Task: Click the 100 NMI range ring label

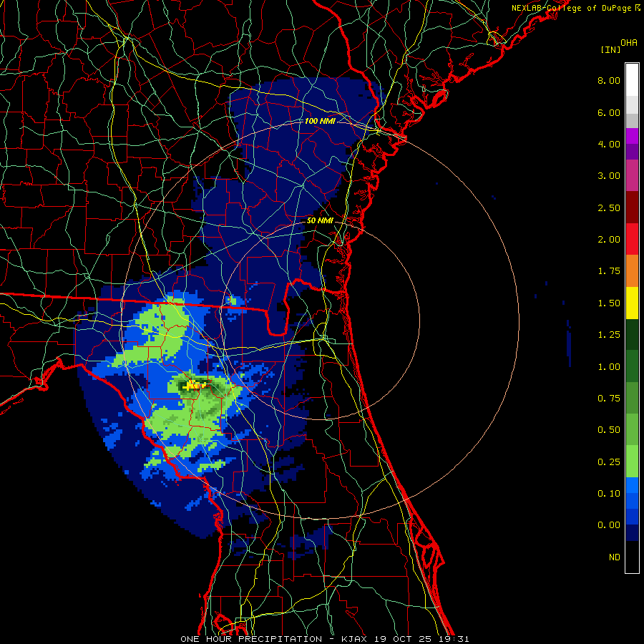Action: [320, 121]
